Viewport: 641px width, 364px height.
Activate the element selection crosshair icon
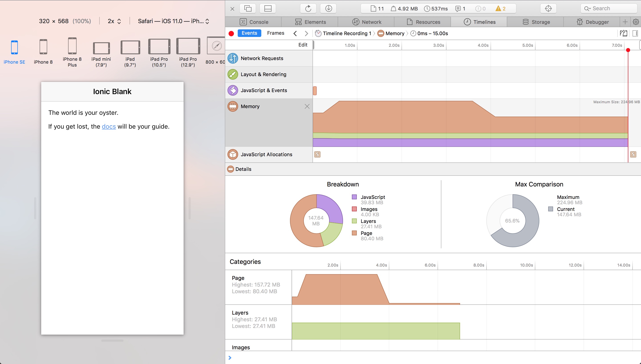pyautogui.click(x=548, y=8)
